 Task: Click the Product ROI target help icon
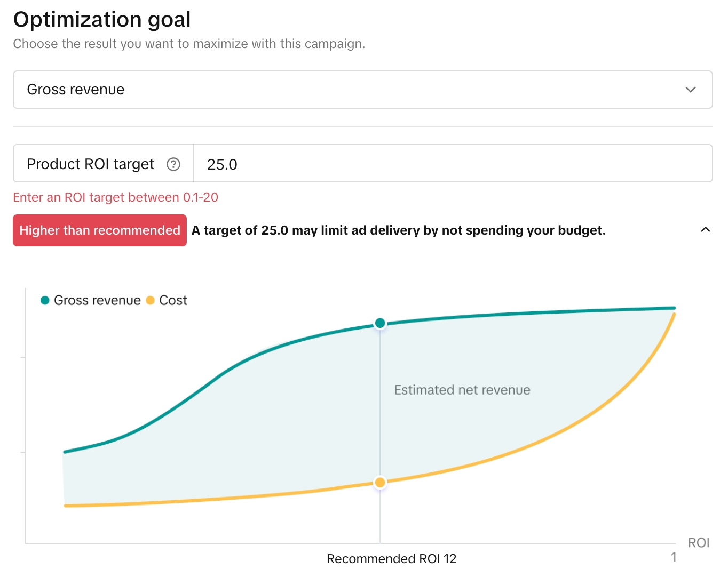(x=173, y=164)
